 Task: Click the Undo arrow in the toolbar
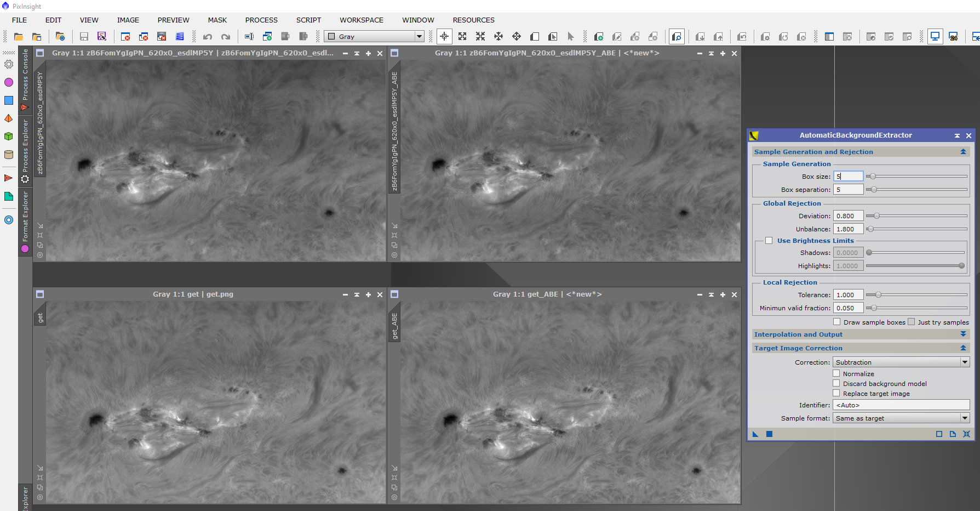(x=207, y=37)
